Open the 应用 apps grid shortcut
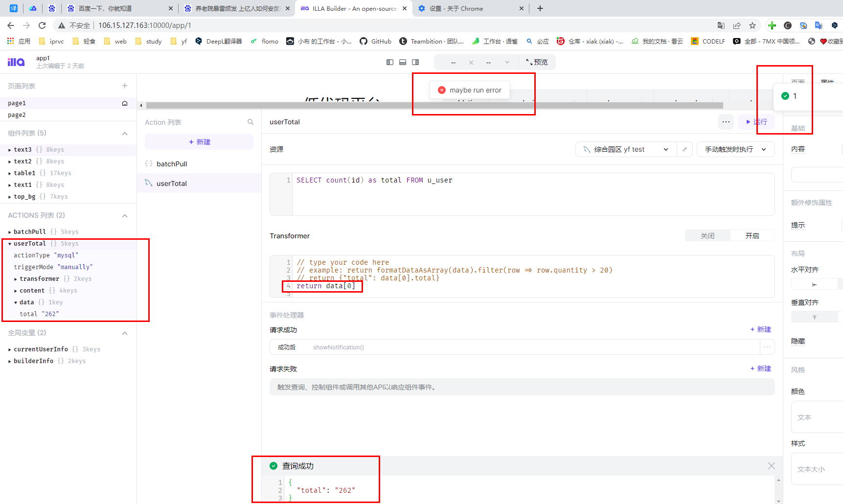Screen dimensions: 843x504 (x=19, y=41)
